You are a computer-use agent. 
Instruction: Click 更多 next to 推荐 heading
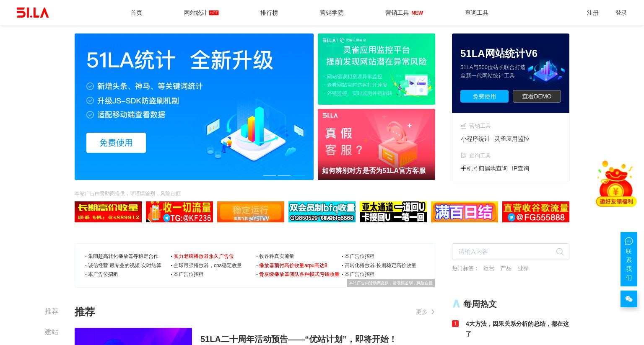pos(421,312)
